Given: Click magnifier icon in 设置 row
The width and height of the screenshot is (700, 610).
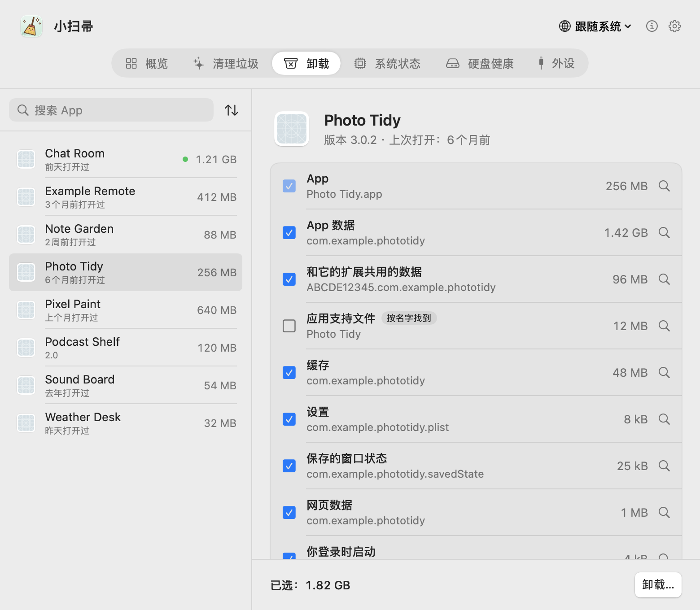Looking at the screenshot, I should coord(664,419).
